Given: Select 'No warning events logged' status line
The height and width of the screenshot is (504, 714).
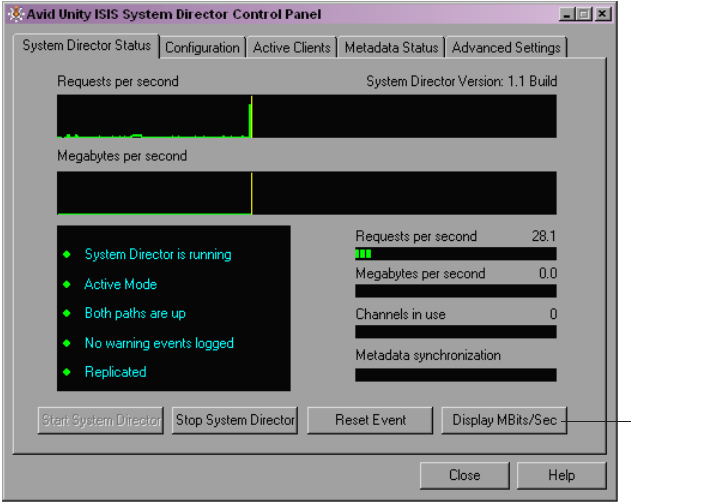Looking at the screenshot, I should pos(159,343).
